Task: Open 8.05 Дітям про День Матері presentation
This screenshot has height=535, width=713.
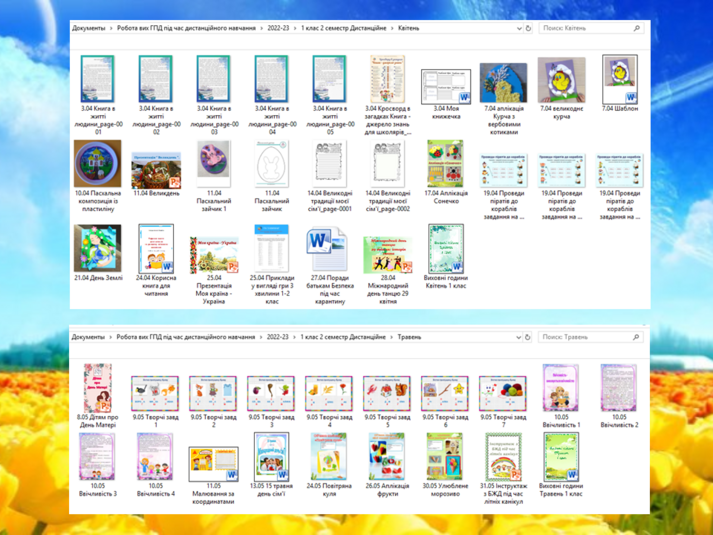Action: 97,396
